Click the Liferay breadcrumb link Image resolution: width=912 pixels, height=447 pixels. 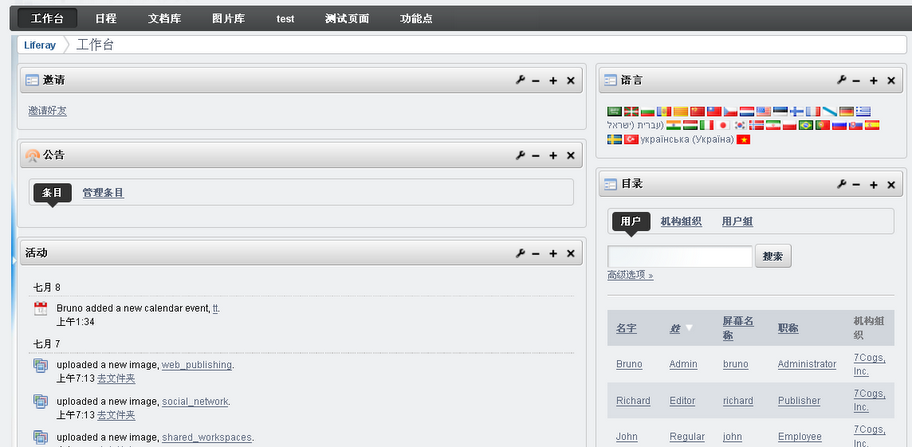[40, 45]
